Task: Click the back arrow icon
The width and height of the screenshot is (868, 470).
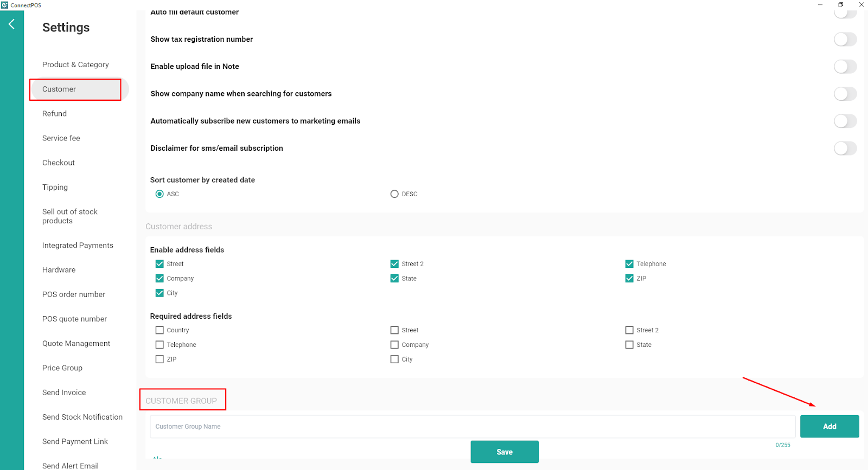Action: coord(11,24)
